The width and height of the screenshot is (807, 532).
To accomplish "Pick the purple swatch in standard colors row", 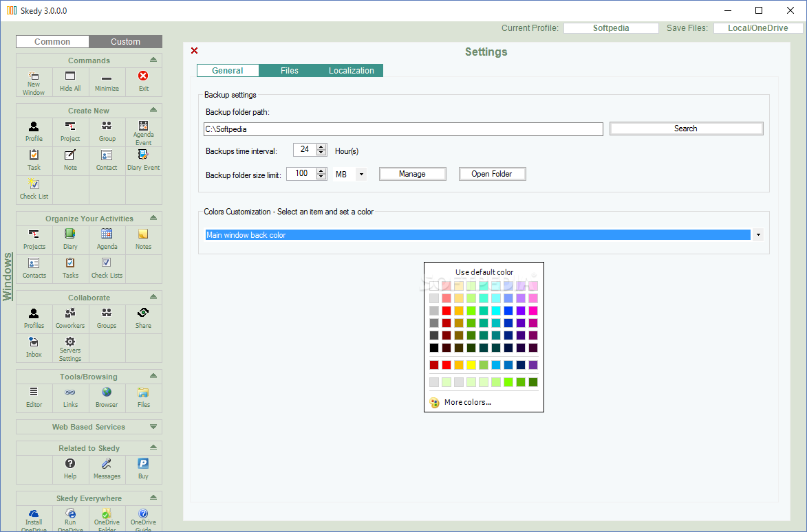I will tap(533, 365).
